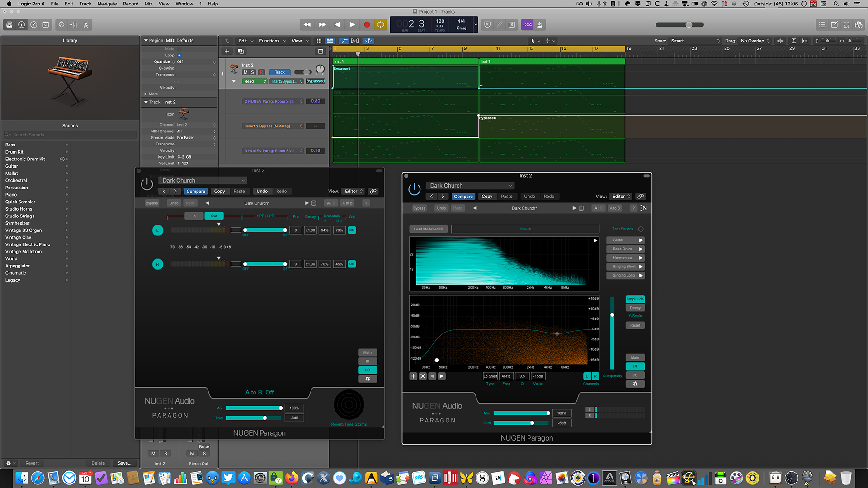Open Spotlight search in macOS menu bar
Viewport: 868px width, 488px height.
[835, 4]
